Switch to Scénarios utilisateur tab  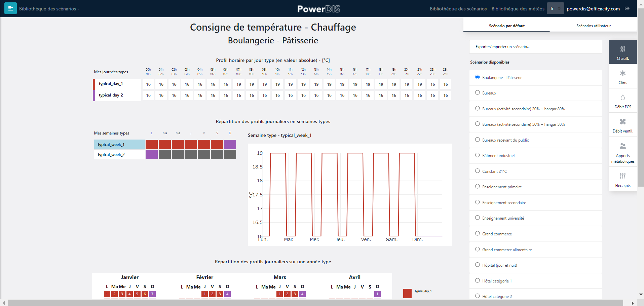593,26
